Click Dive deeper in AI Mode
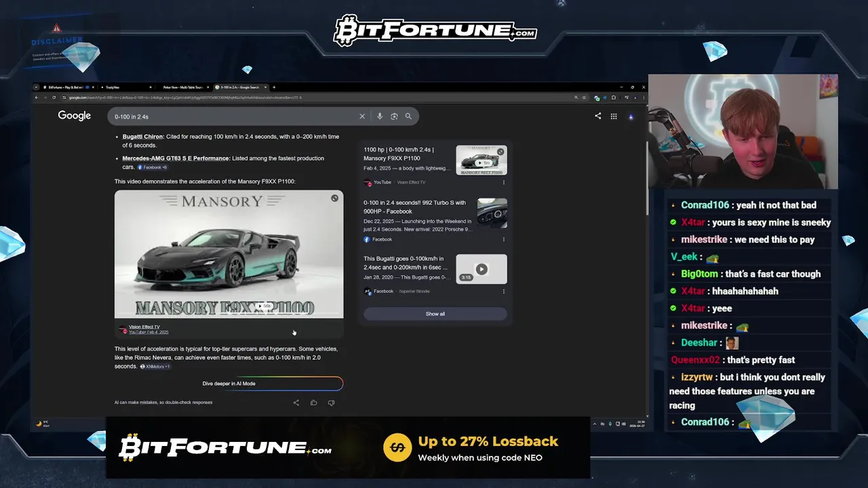This screenshot has width=868, height=488. pyautogui.click(x=229, y=384)
